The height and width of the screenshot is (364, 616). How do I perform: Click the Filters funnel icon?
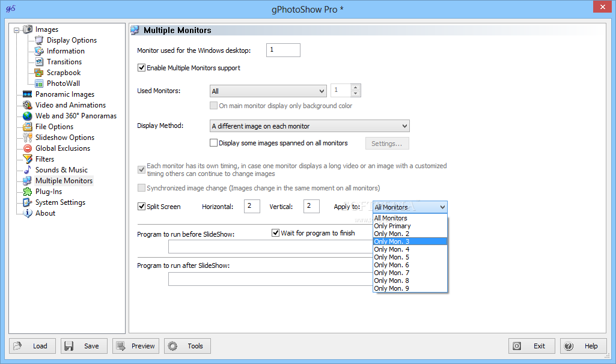point(28,159)
